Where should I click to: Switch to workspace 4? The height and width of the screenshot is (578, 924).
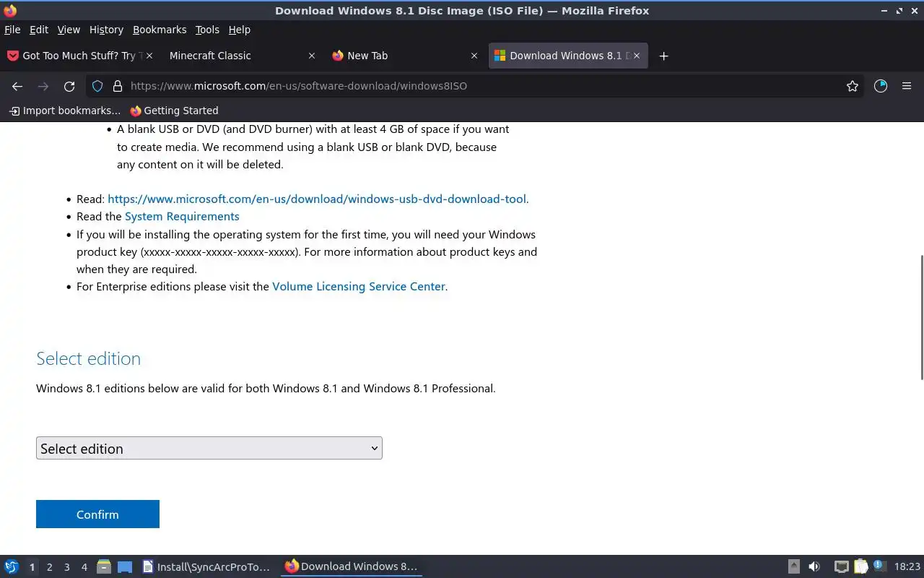pyautogui.click(x=84, y=567)
